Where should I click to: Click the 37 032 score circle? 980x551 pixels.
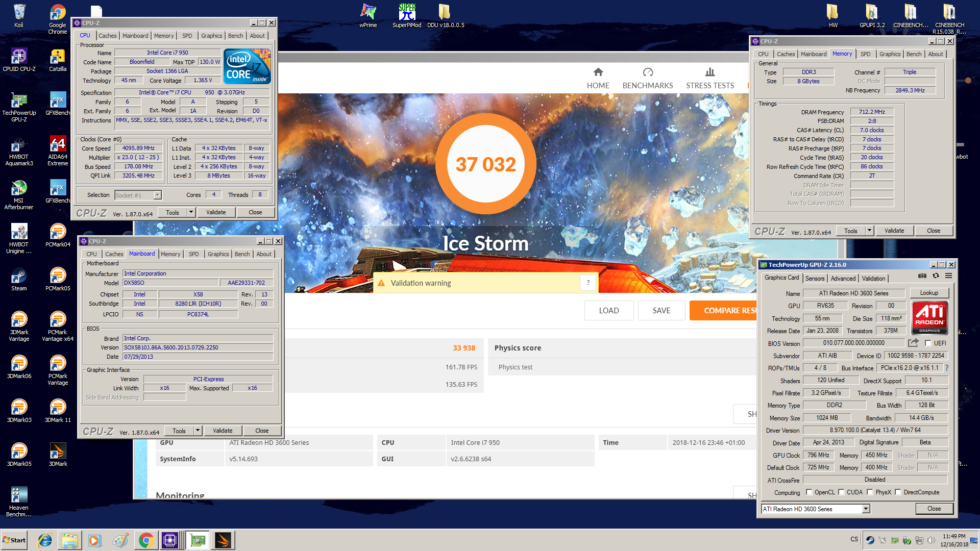pos(485,164)
